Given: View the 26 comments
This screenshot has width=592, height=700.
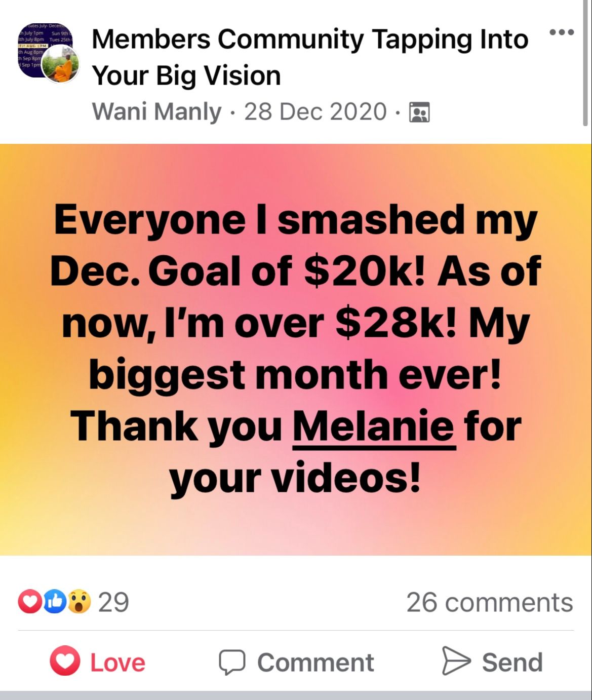Looking at the screenshot, I should pyautogui.click(x=490, y=602).
